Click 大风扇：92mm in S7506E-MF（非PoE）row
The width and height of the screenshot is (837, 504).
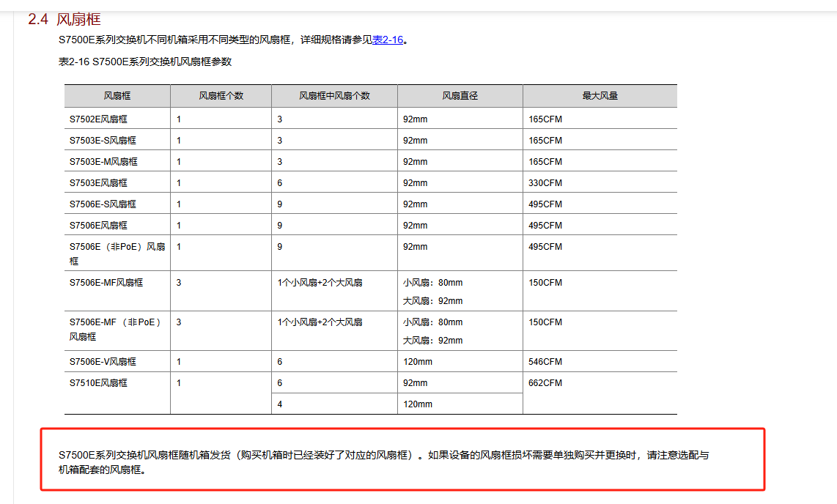click(x=433, y=340)
